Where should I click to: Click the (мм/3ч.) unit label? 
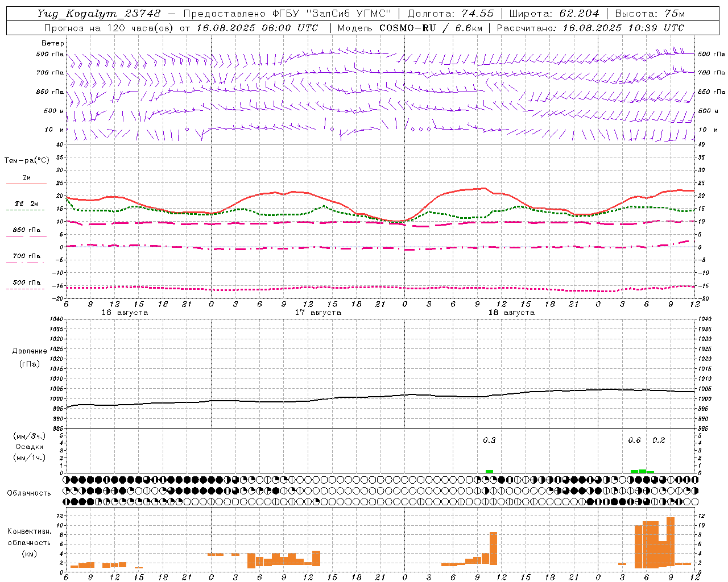pos(30,436)
